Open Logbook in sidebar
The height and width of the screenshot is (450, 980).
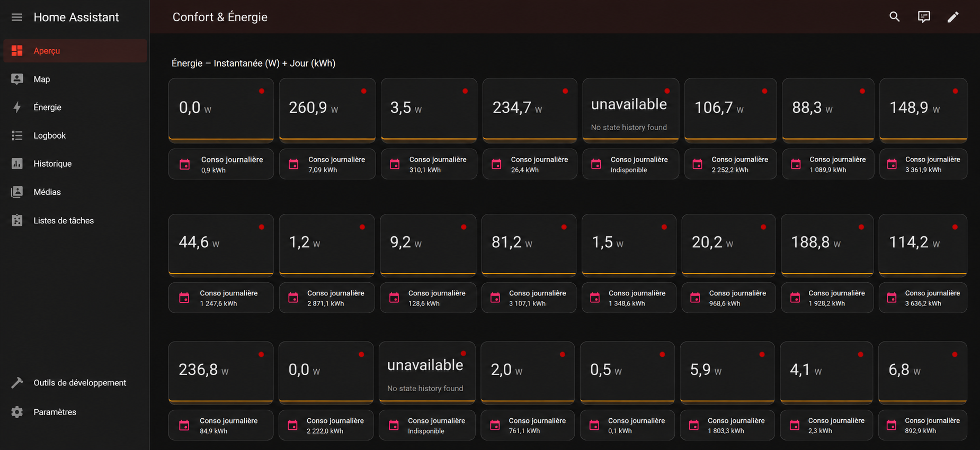tap(75, 136)
